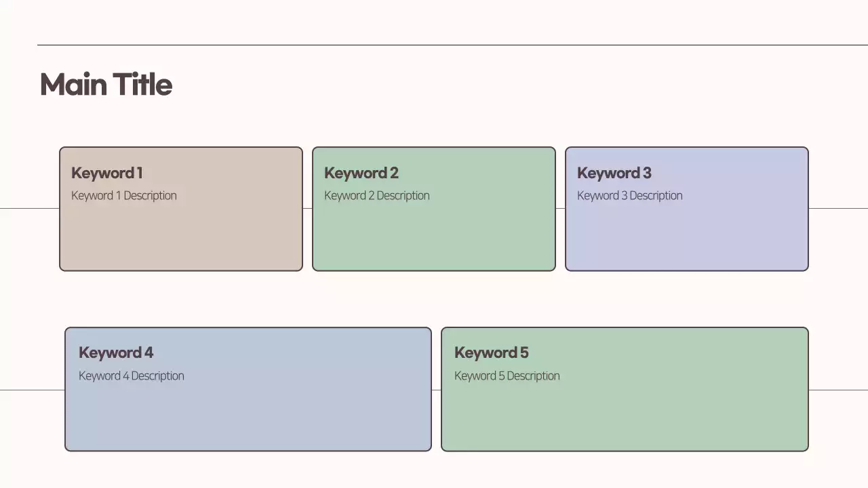Click empty area of green Keyword 2 card
The image size is (868, 488).
[x=433, y=237]
